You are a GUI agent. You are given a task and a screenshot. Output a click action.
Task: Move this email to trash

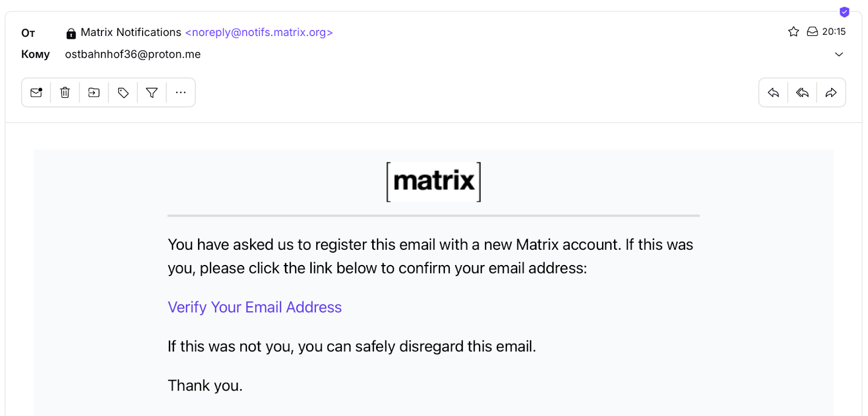tap(65, 93)
